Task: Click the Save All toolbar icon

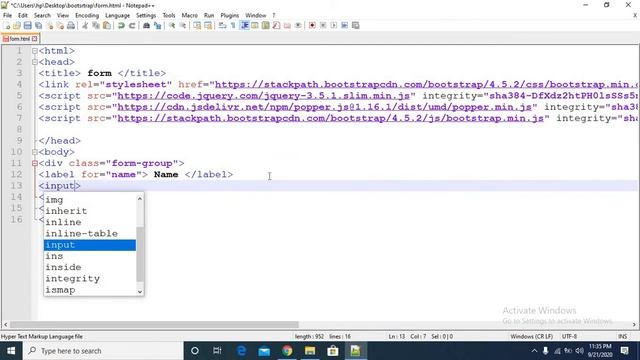Action: point(38,25)
